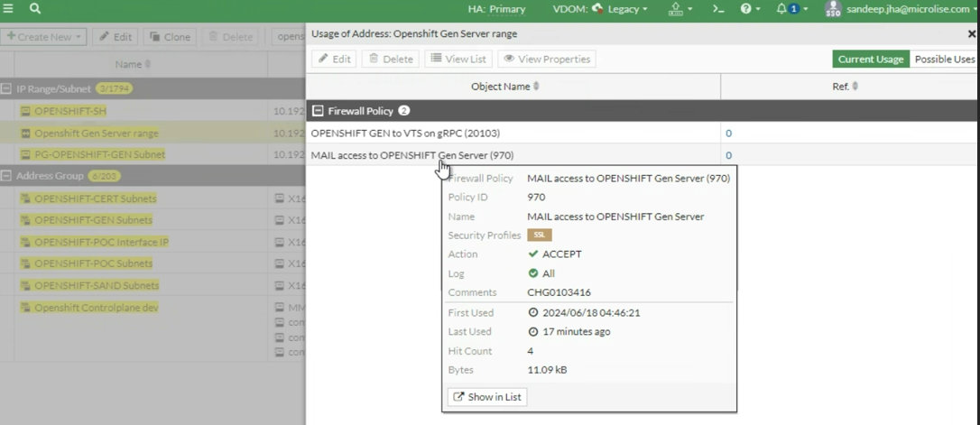Click Show in List button

pos(487,397)
